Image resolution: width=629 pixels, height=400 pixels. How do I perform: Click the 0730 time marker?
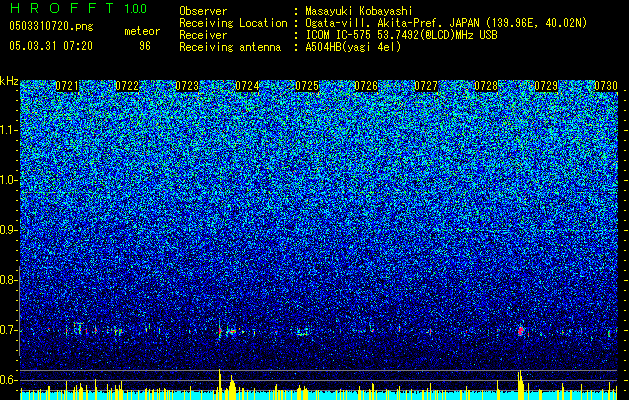click(x=606, y=86)
